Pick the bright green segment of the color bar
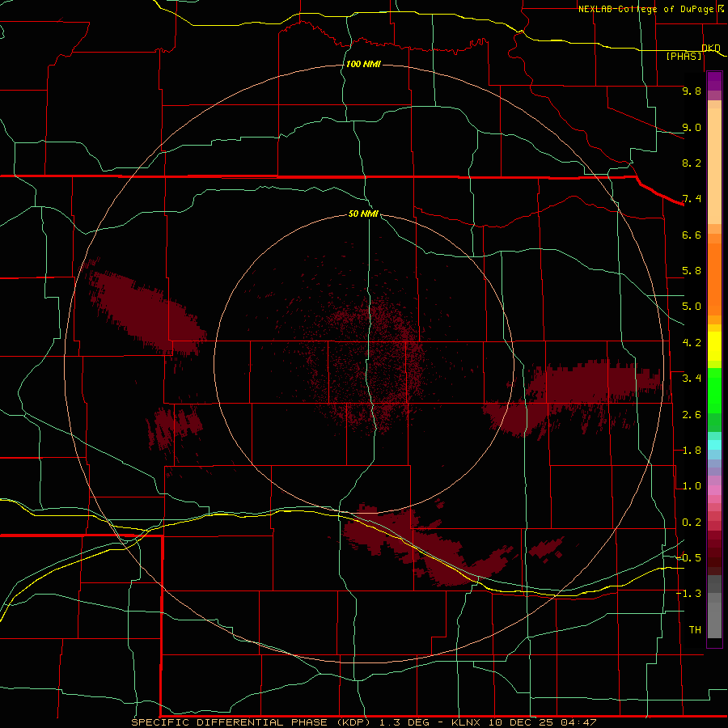The height and width of the screenshot is (728, 728). click(x=714, y=392)
